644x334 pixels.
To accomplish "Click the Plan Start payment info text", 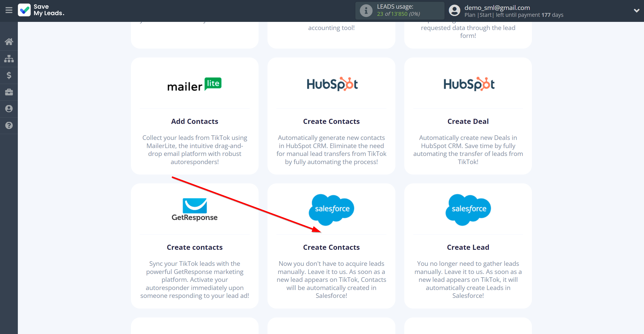I will point(514,15).
